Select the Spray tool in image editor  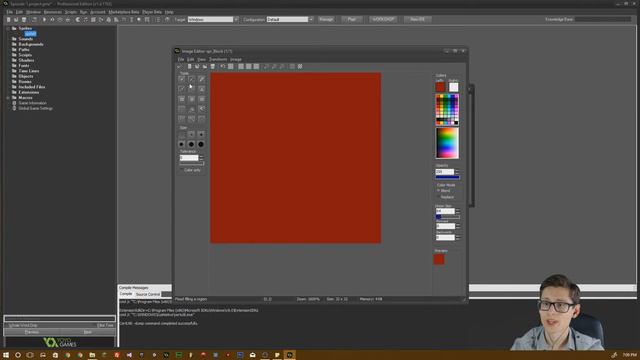(191, 79)
